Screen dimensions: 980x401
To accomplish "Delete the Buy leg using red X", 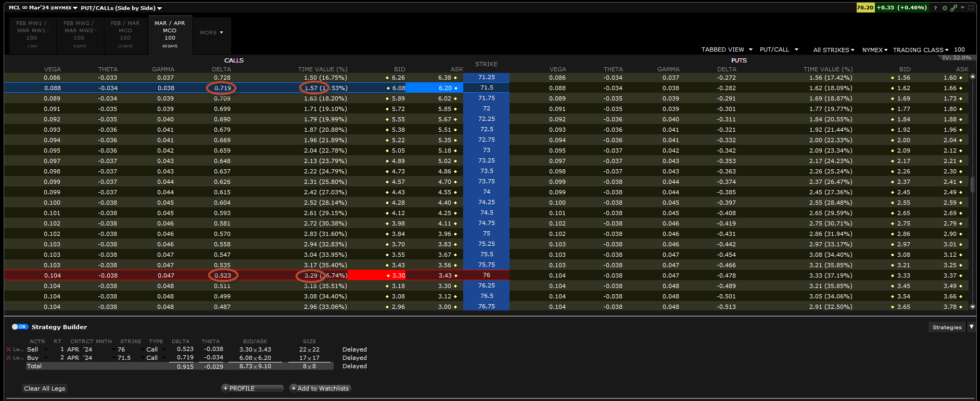I will 8,358.
